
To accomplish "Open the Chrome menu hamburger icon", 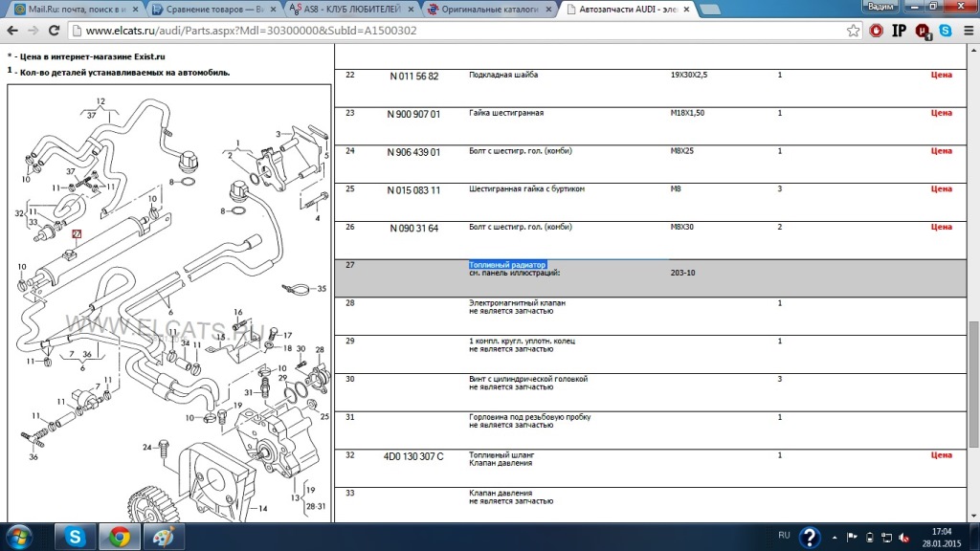I will point(966,31).
